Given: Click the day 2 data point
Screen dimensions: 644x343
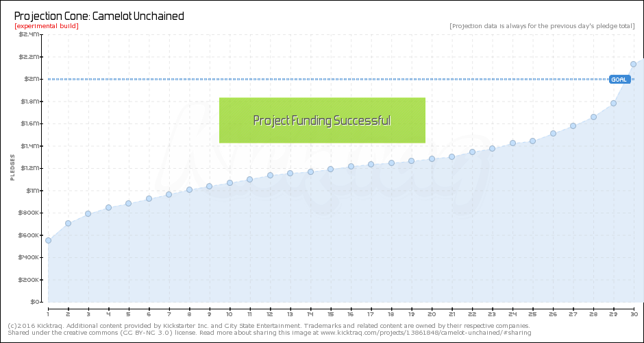Looking at the screenshot, I should [69, 224].
